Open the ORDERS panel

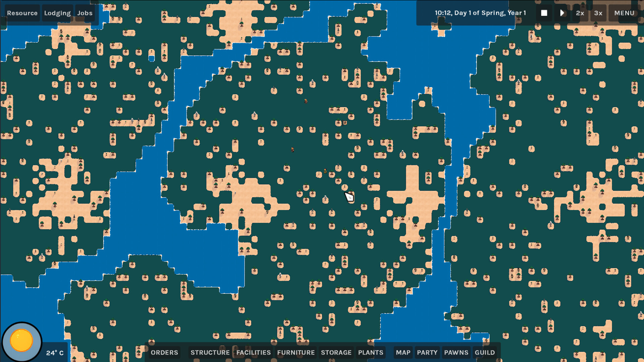164,352
